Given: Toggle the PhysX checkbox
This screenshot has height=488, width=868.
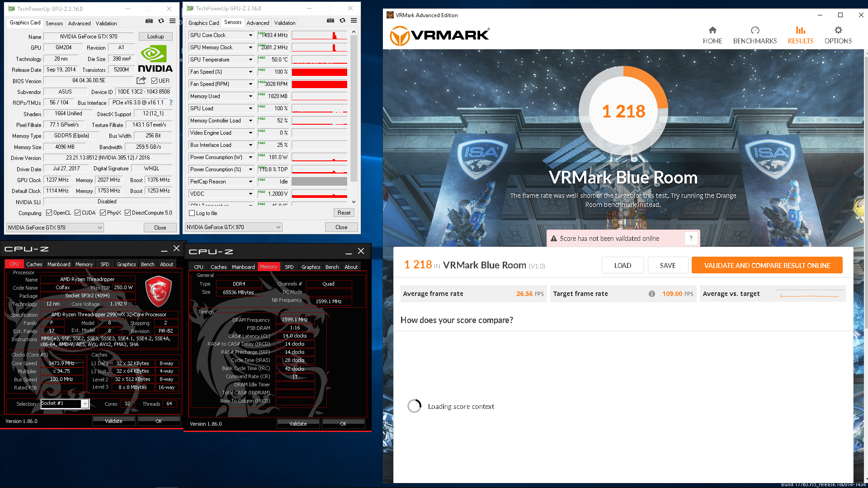Looking at the screenshot, I should coord(103,213).
